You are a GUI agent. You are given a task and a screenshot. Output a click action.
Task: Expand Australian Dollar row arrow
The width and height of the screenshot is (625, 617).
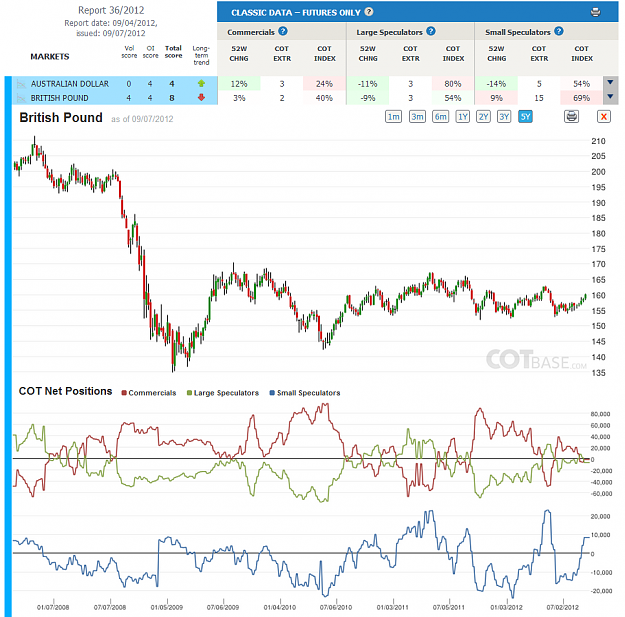pos(610,83)
